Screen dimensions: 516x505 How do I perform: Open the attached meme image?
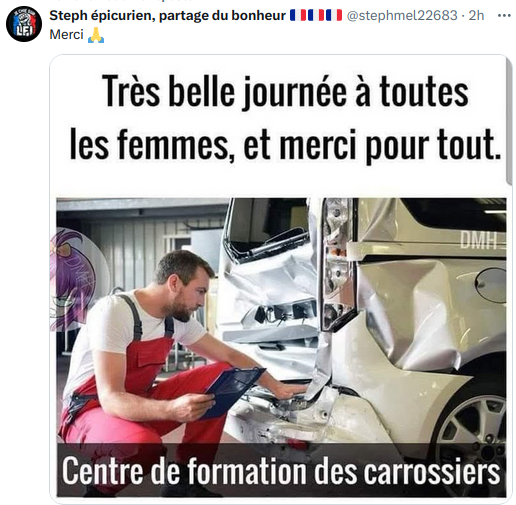(281, 279)
